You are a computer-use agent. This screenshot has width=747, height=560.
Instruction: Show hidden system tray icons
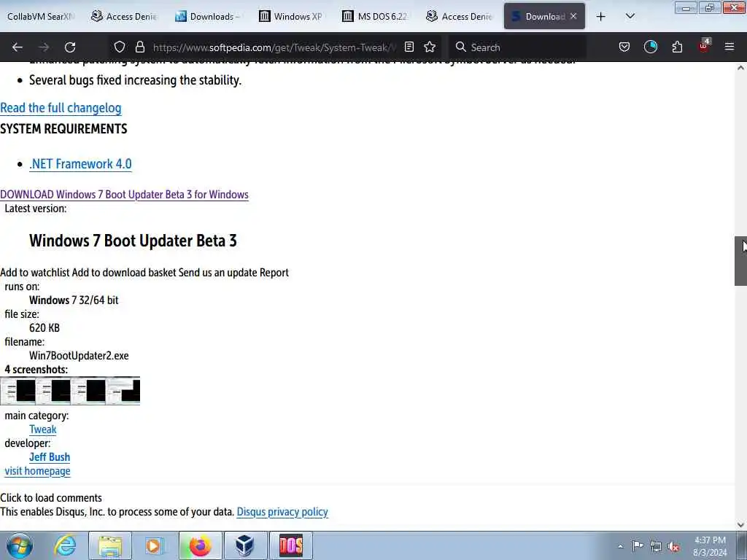[620, 546]
